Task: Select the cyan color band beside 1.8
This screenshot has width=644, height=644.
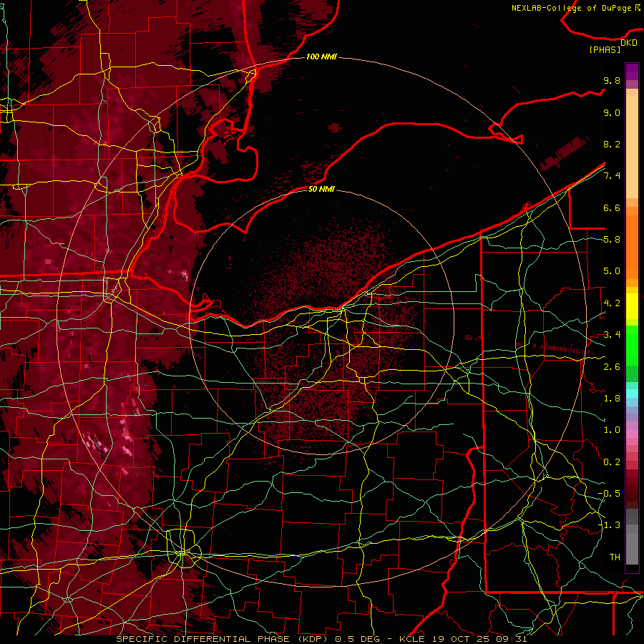Action: (632, 394)
